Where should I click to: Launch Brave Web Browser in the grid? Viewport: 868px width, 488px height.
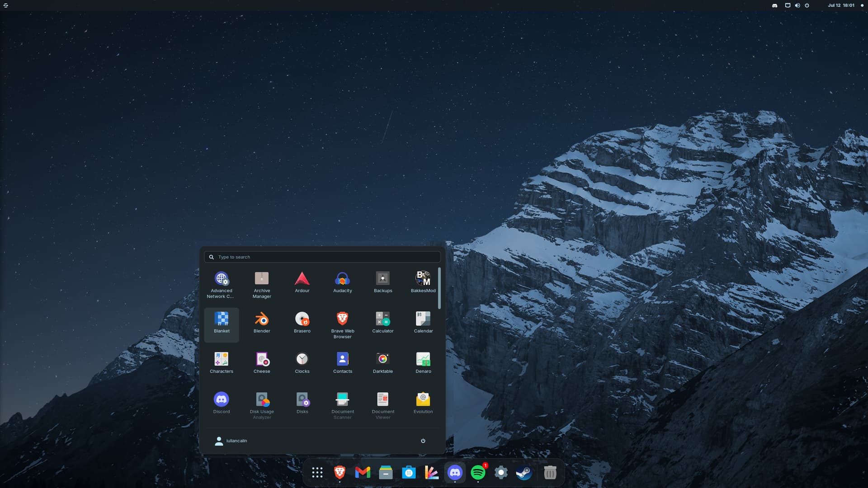tap(342, 325)
